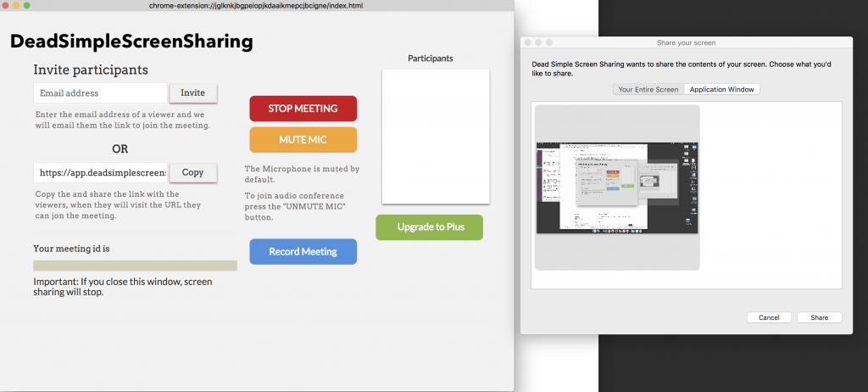Click the Email address input field

(100, 93)
